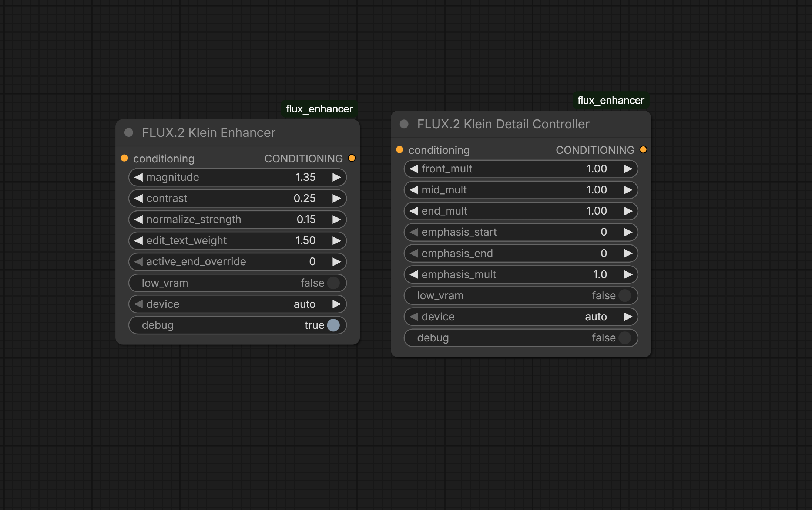The image size is (812, 510).
Task: Increase mid_mult with right arrow
Action: [628, 190]
